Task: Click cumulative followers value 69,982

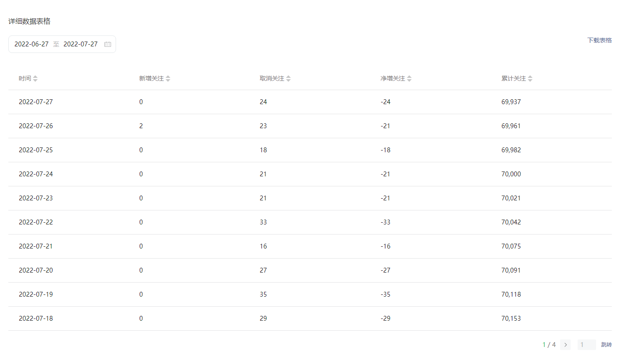Action: tap(511, 150)
